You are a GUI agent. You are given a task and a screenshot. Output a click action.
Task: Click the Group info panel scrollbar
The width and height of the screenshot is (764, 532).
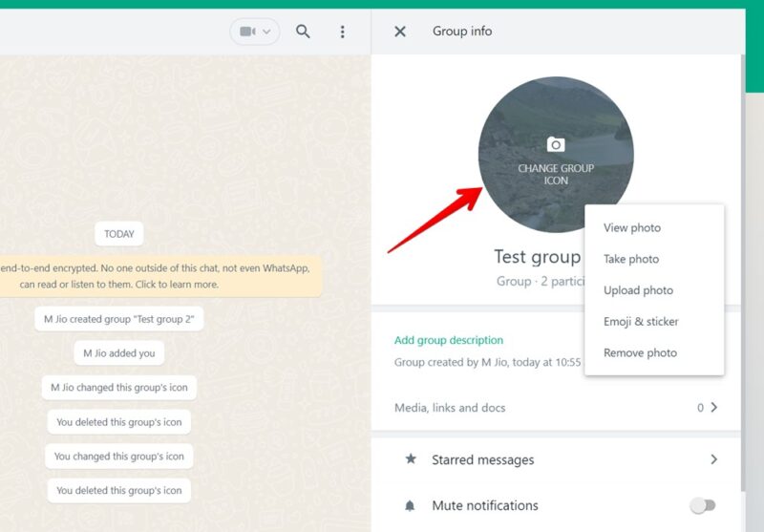click(743, 273)
